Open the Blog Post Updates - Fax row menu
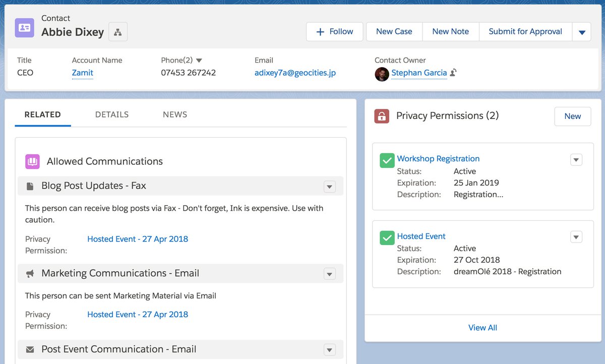Viewport: 605px width, 364px height. pos(329,187)
